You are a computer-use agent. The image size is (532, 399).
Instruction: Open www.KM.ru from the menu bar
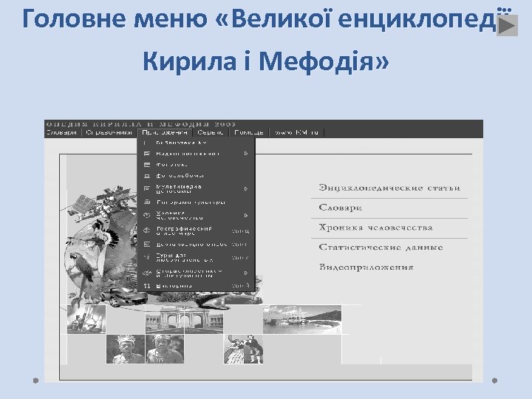point(297,133)
